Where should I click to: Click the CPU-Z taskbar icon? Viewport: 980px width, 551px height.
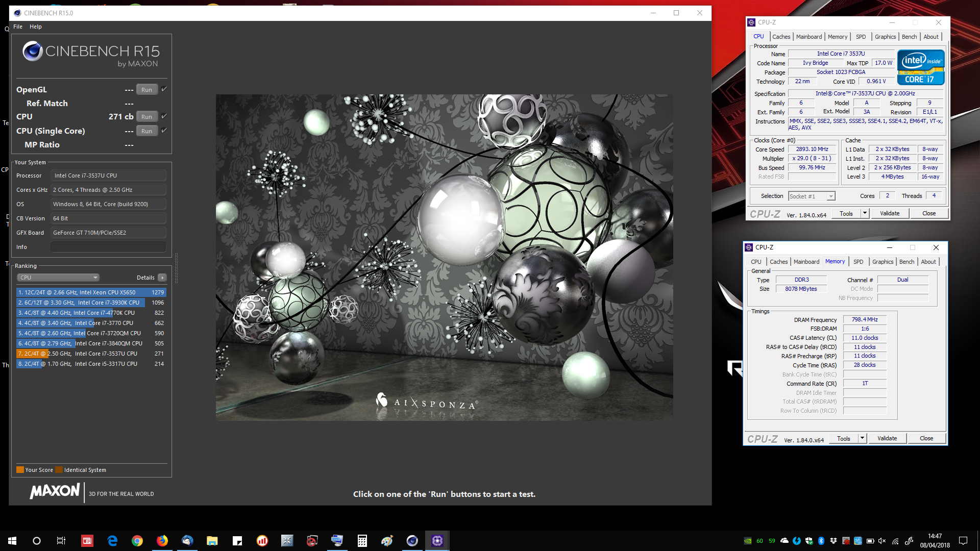[x=437, y=541]
